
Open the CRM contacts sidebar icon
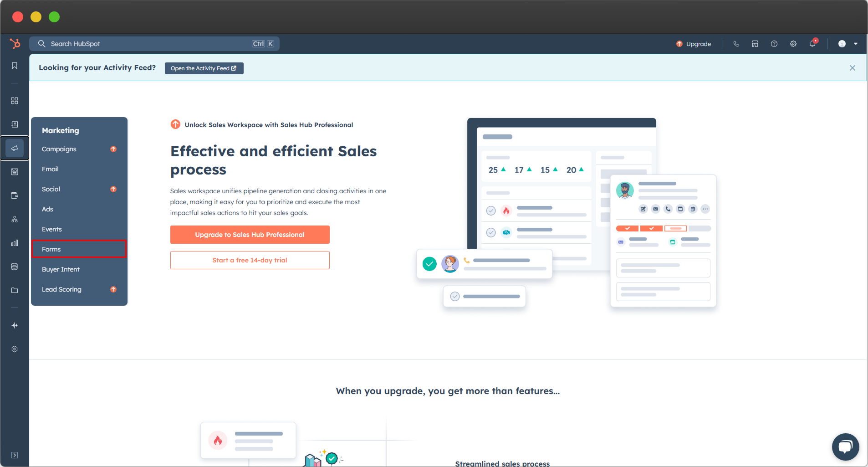coord(15,124)
